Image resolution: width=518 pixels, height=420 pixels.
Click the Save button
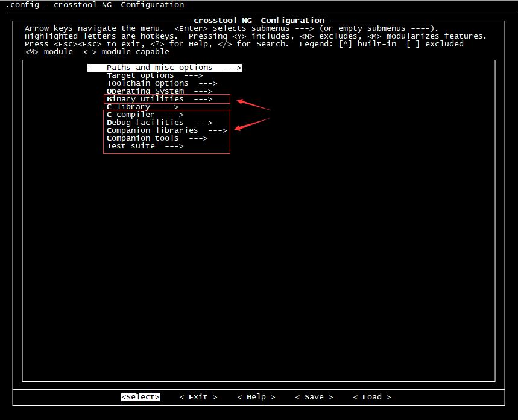coord(314,397)
